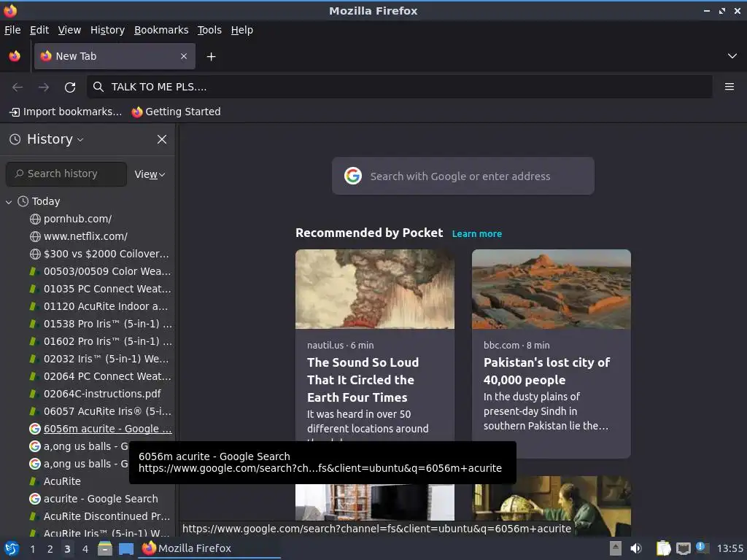Click the show desktop taskbar icon
Screen dimensions: 747x560
pos(125,548)
